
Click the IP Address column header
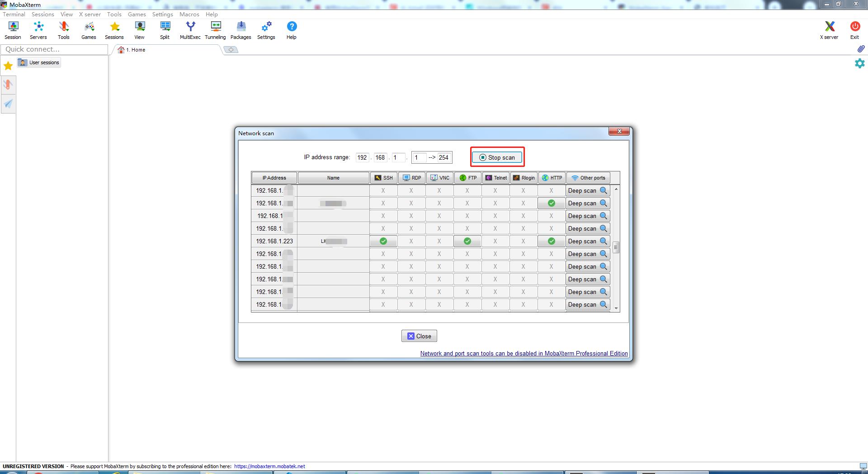point(274,178)
